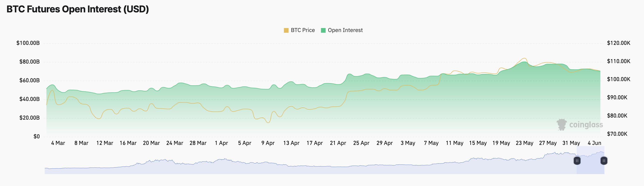Image resolution: width=644 pixels, height=186 pixels.
Task: Click the 23 May x-axis label
Action: pyautogui.click(x=524, y=143)
